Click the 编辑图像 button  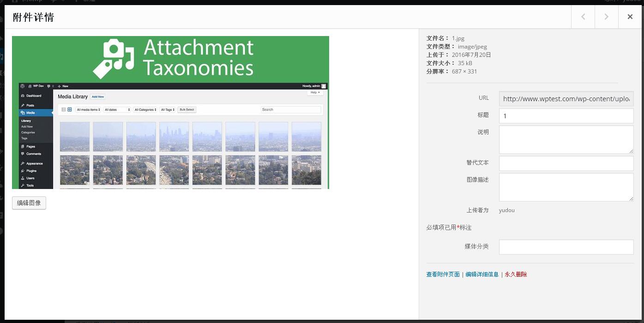click(x=29, y=203)
